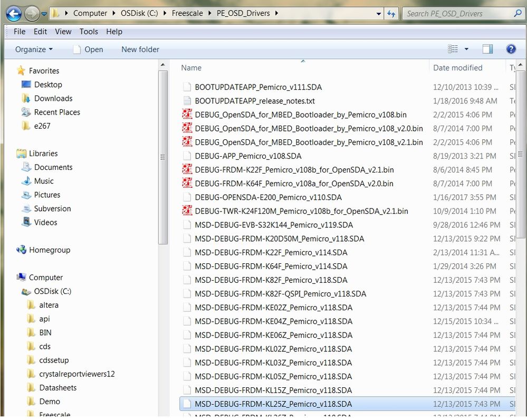Select Computer in the address breadcrumb

click(x=90, y=13)
